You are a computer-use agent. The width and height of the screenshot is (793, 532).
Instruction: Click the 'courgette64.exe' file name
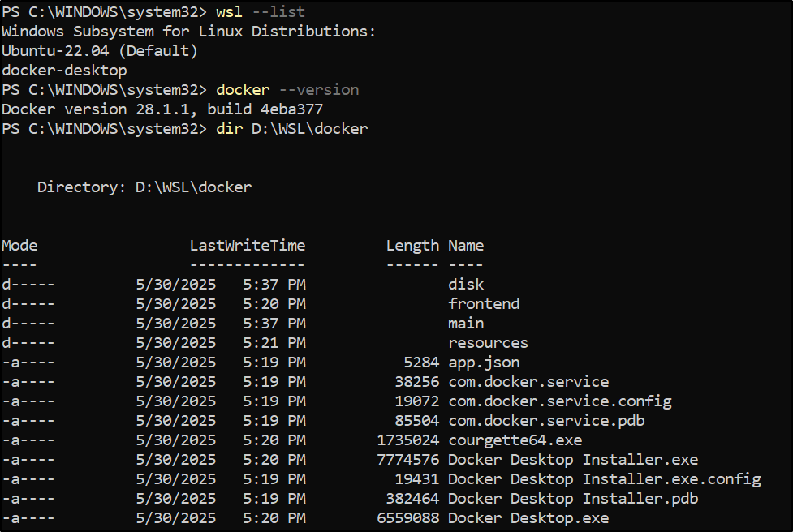click(x=515, y=440)
